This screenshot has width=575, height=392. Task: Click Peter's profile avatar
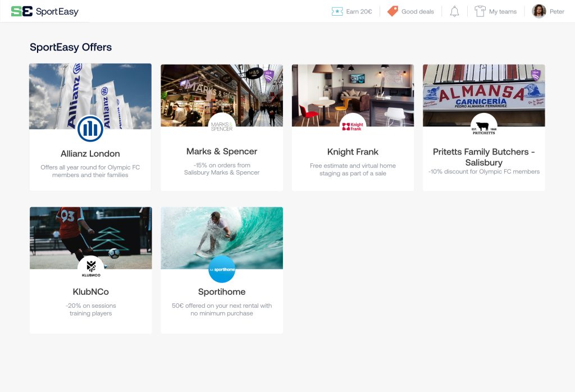tap(539, 11)
